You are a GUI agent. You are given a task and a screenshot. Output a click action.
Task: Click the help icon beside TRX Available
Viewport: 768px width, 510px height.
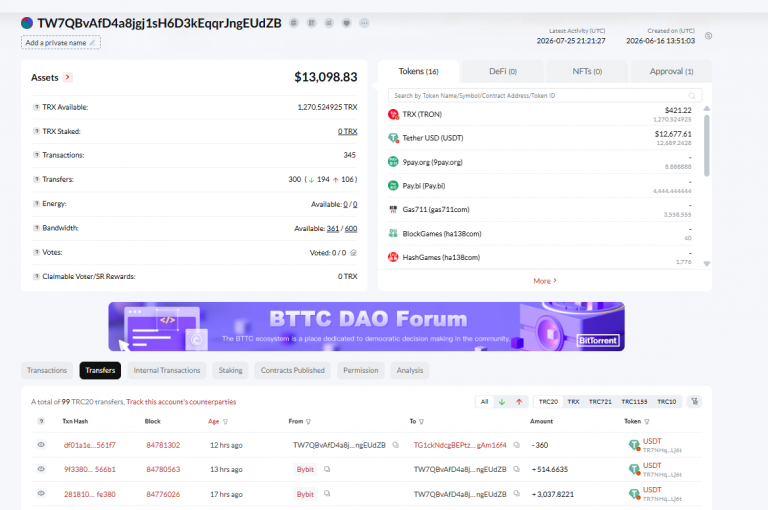pos(36,107)
